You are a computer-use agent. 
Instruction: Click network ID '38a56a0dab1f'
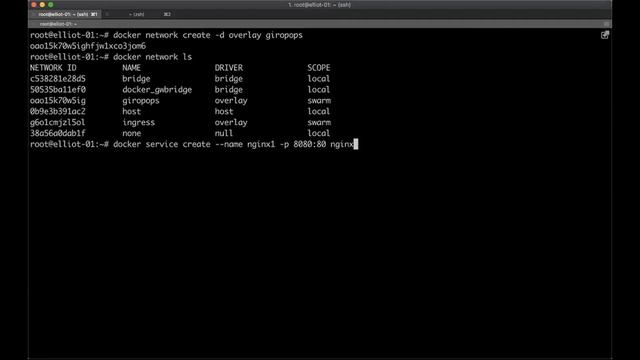point(58,133)
